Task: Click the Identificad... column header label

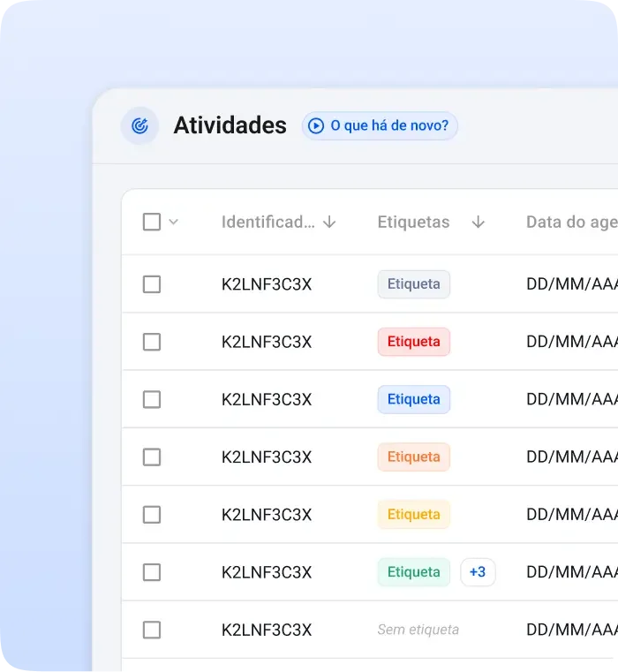Action: [x=268, y=222]
